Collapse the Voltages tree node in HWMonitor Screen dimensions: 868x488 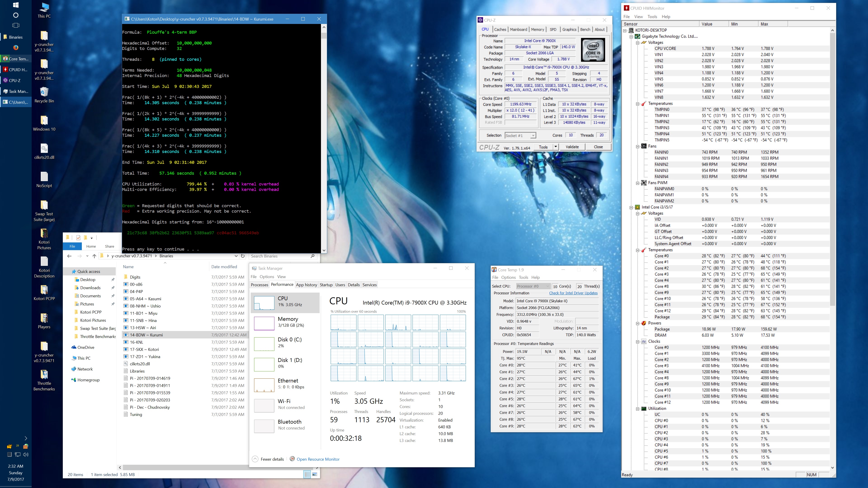click(x=637, y=43)
